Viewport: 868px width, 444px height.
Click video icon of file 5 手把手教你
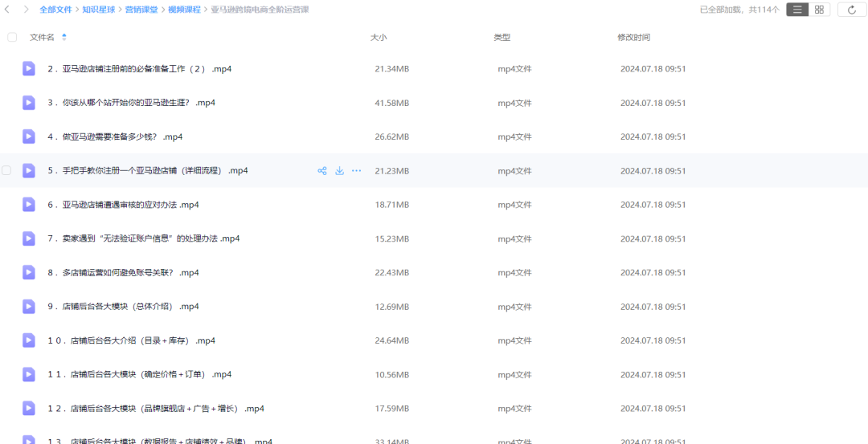[x=29, y=171]
